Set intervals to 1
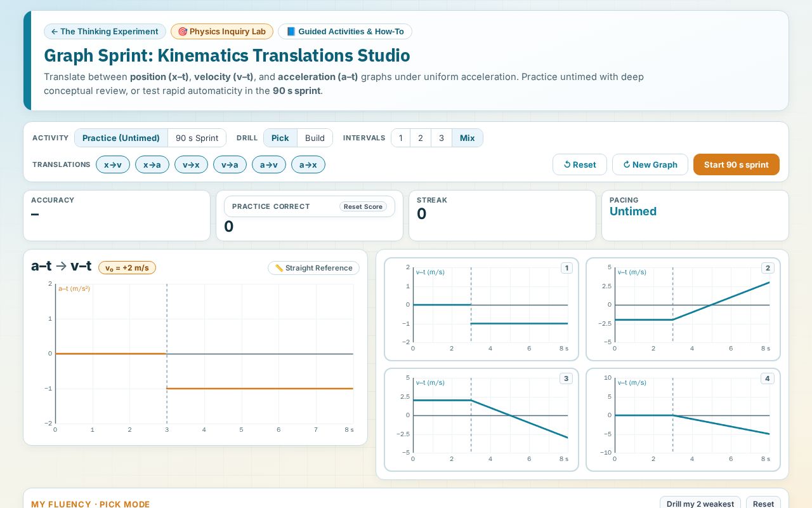The image size is (812, 508). click(400, 138)
